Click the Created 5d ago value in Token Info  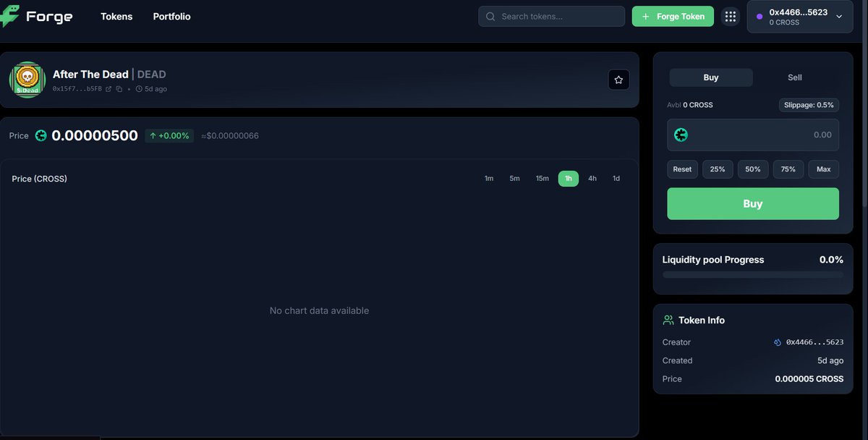click(x=830, y=360)
